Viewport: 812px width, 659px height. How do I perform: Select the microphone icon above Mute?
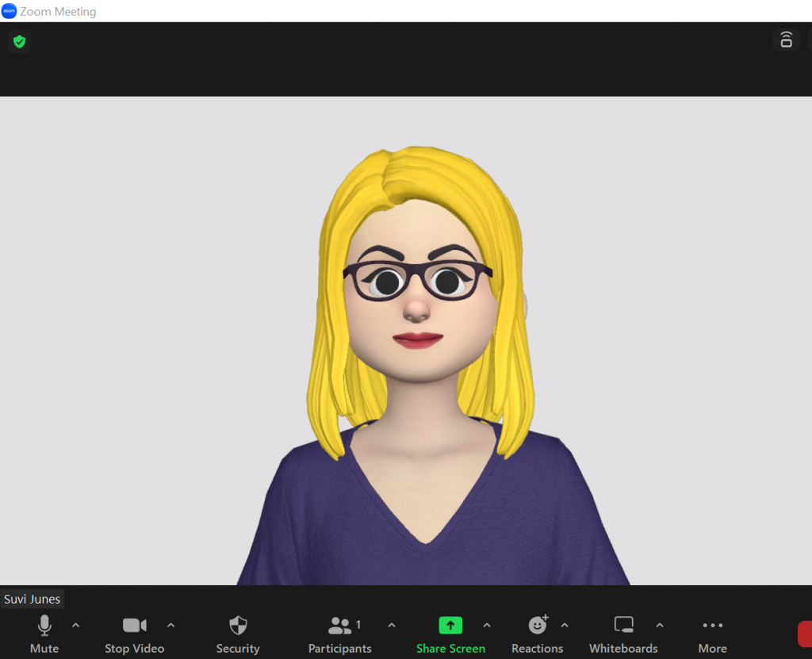tap(44, 626)
